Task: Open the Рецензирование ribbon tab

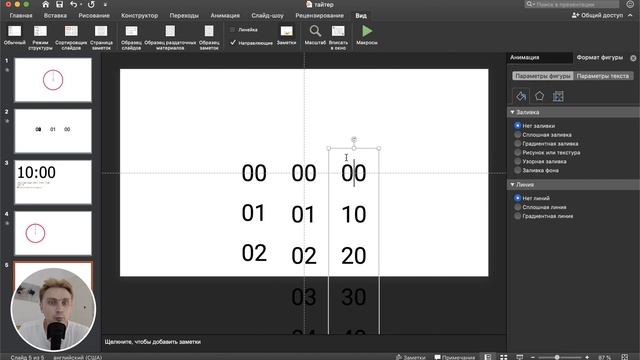Action: point(319,16)
